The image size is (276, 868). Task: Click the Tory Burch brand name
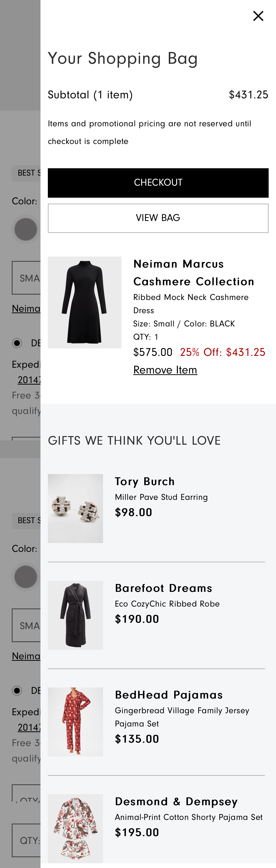145,481
